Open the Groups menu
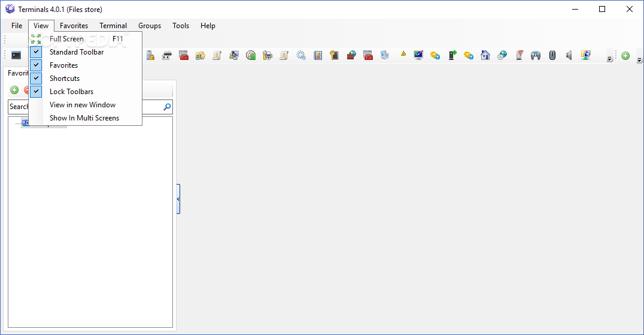 tap(150, 26)
